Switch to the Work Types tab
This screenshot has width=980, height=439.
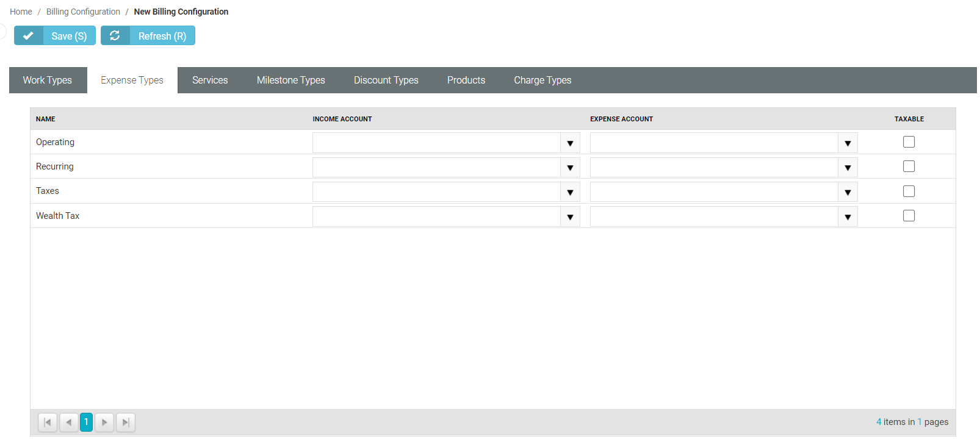pos(48,80)
